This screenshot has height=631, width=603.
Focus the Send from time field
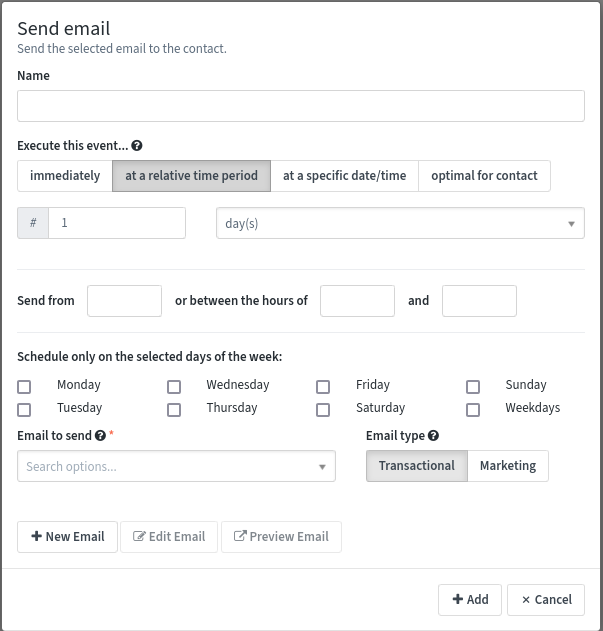click(x=124, y=301)
